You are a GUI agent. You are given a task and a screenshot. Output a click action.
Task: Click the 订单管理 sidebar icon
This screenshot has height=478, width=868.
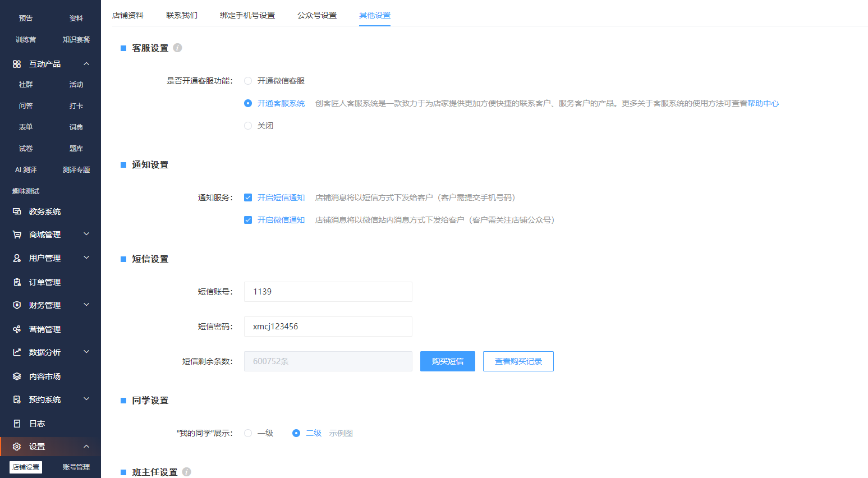pyautogui.click(x=17, y=282)
